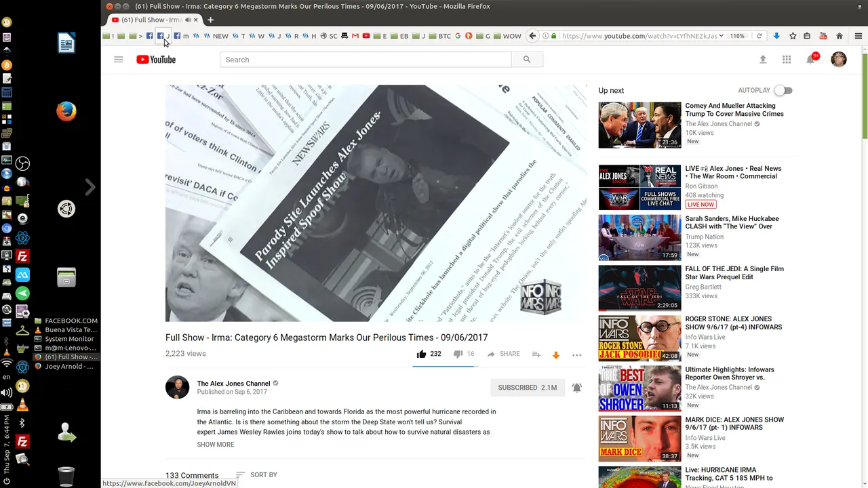
Task: Open address bar history dropdown arrow
Action: (x=721, y=36)
